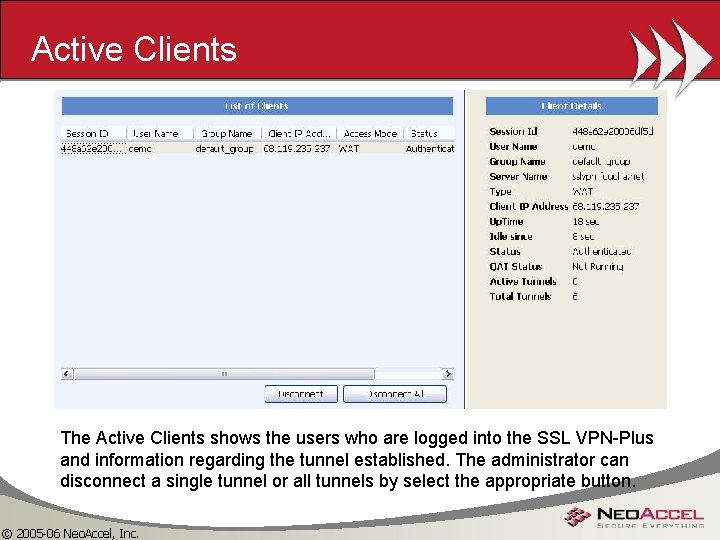Sort by User Name column header

pyautogui.click(x=160, y=134)
